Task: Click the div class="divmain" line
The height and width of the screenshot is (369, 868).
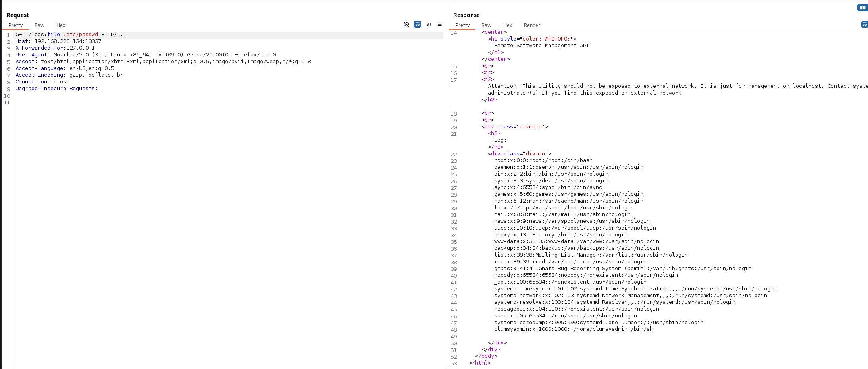Action: [x=515, y=127]
